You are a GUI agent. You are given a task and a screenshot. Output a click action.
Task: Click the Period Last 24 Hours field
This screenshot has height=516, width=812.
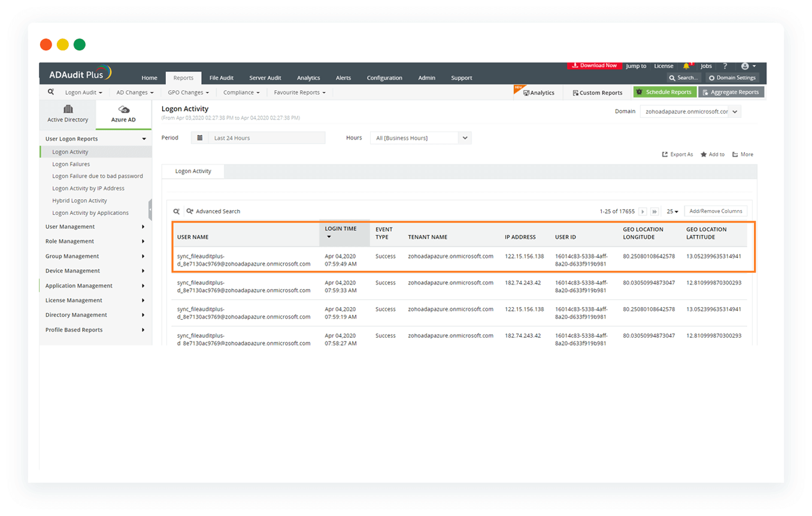(x=258, y=138)
